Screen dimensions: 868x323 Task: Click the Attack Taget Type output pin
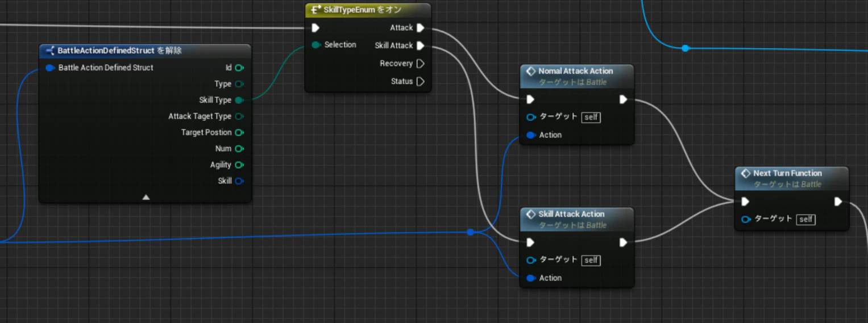pos(239,116)
